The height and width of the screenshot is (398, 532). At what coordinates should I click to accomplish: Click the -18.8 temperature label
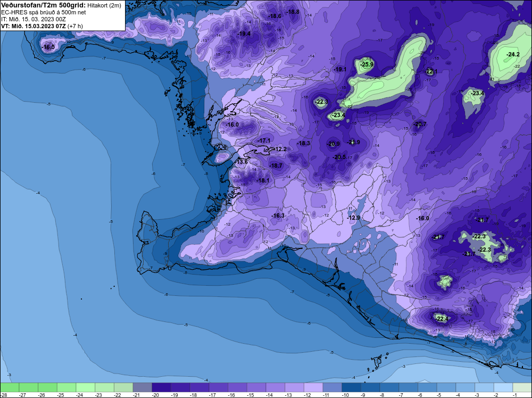point(293,12)
